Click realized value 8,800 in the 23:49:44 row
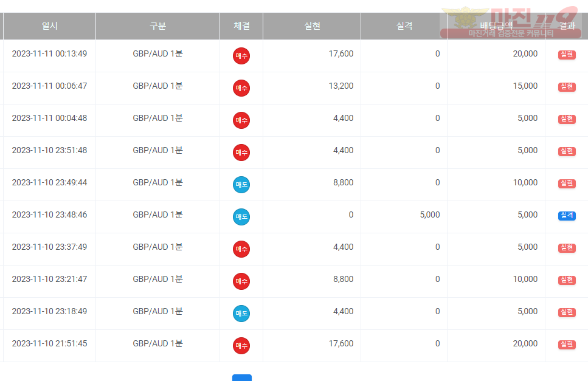Image resolution: width=588 pixels, height=381 pixels. coord(343,182)
